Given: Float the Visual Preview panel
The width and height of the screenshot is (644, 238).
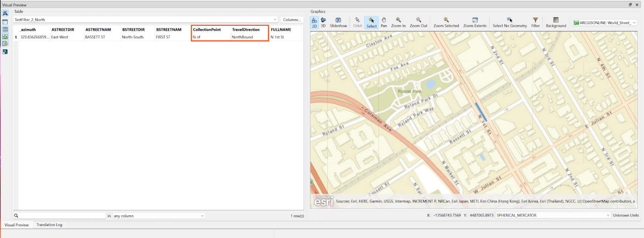Looking at the screenshot, I should (x=630, y=5).
